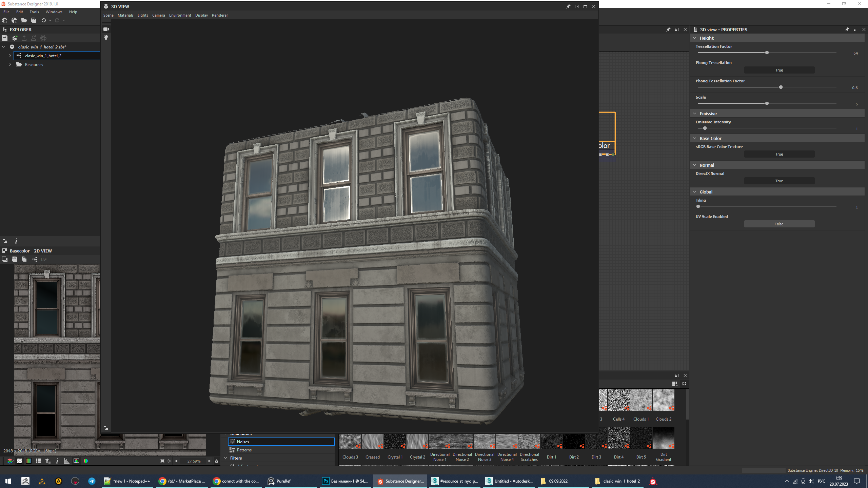Click the light bulb icon in 3D view
Viewport: 868px width, 488px height.
pyautogui.click(x=106, y=38)
